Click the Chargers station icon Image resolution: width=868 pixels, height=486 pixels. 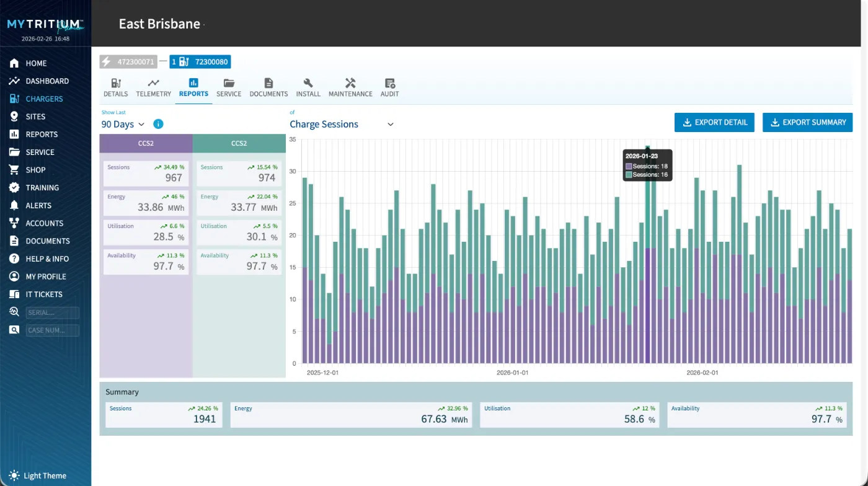(x=14, y=99)
